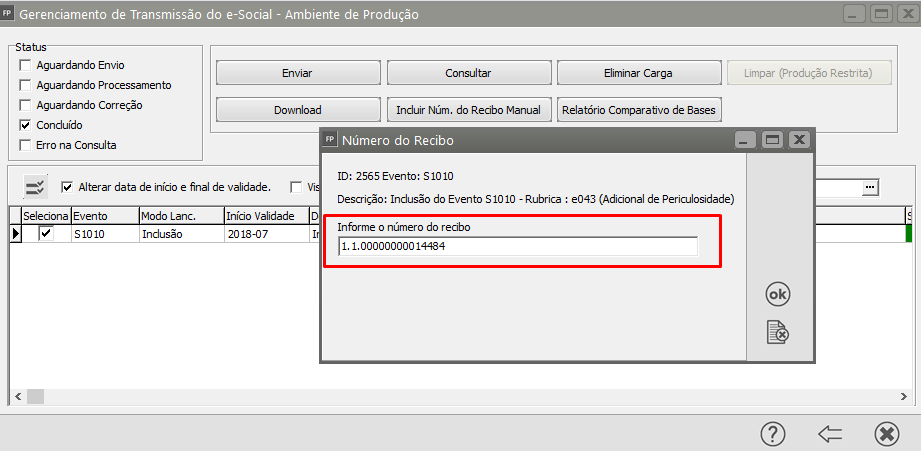Click the Início Validade column header
The image size is (921, 451).
pyautogui.click(x=267, y=216)
